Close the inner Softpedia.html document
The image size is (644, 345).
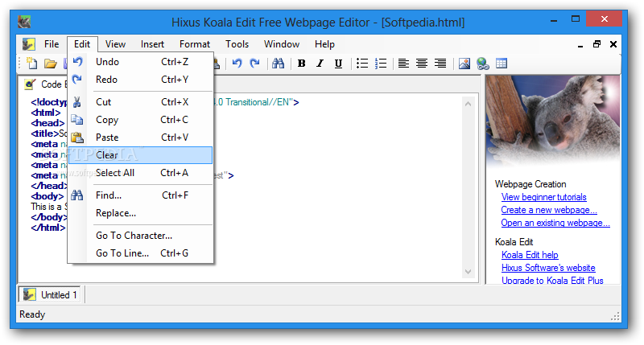[613, 44]
